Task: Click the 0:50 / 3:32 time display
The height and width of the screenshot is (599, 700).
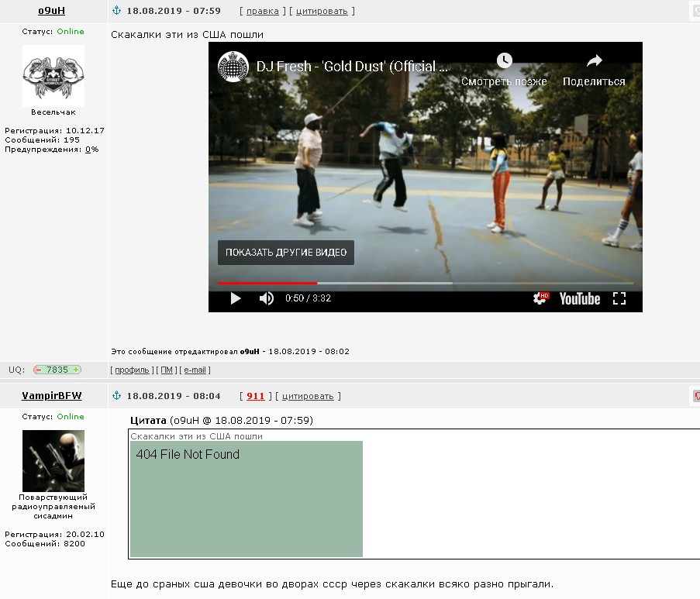Action: click(x=308, y=298)
